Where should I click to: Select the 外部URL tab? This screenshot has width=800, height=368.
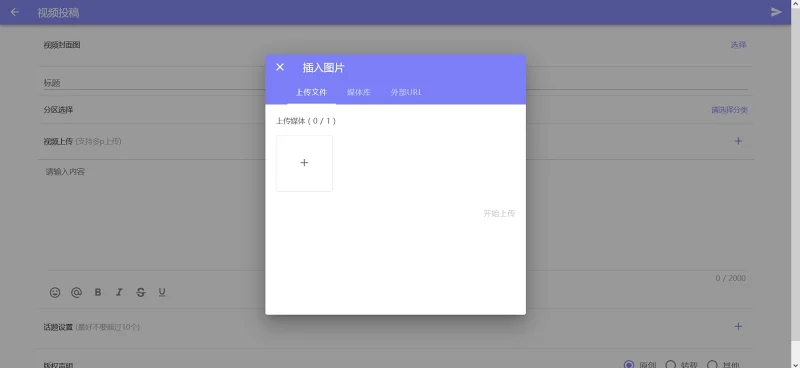[x=406, y=92]
